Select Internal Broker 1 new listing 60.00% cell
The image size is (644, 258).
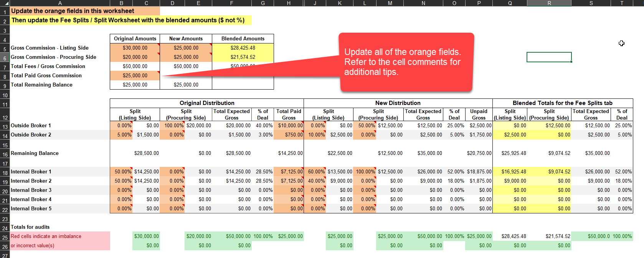(315, 172)
